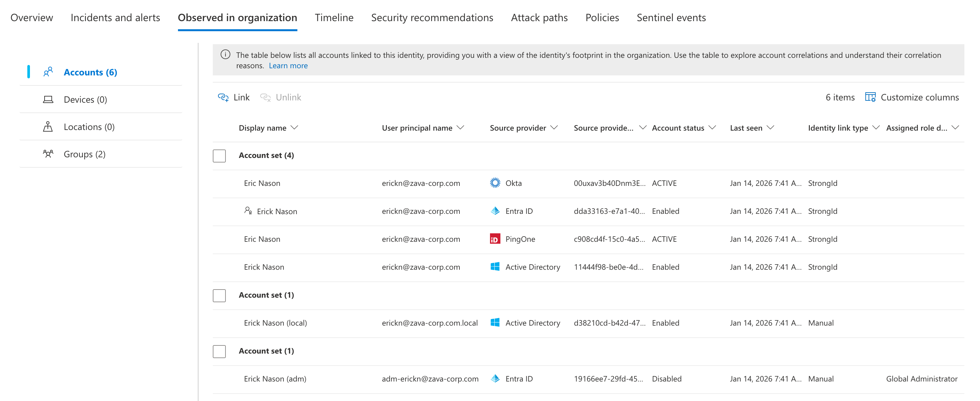Open Display name column sort dropdown
This screenshot has width=980, height=401.
[x=294, y=128]
